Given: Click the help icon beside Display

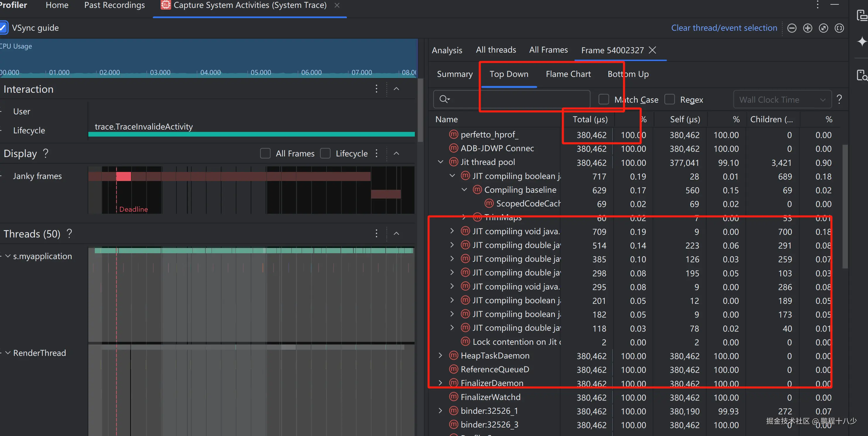Looking at the screenshot, I should (46, 154).
